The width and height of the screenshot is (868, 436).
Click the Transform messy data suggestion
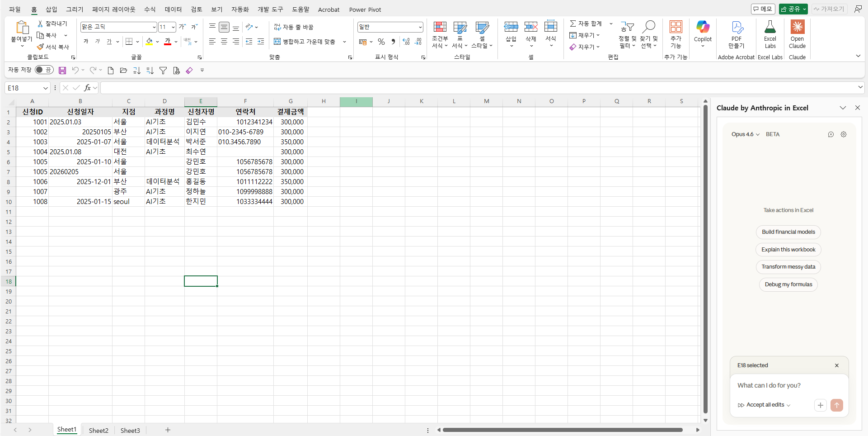point(788,267)
